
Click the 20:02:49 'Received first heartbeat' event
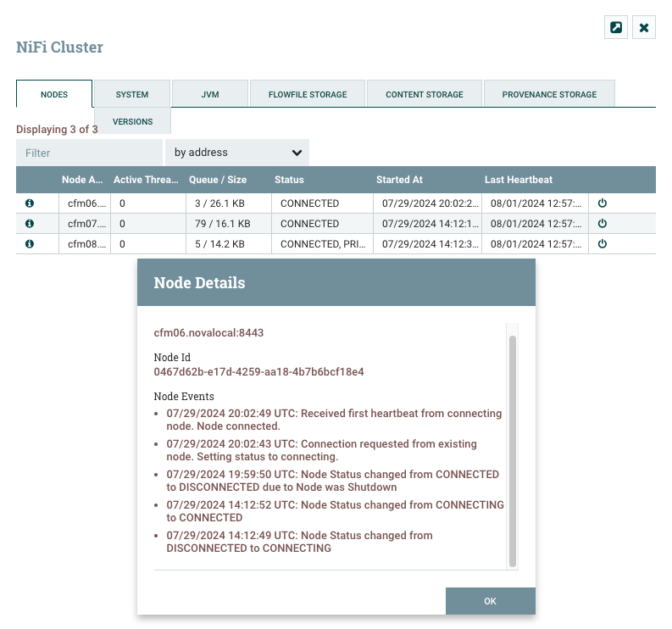coord(334,420)
